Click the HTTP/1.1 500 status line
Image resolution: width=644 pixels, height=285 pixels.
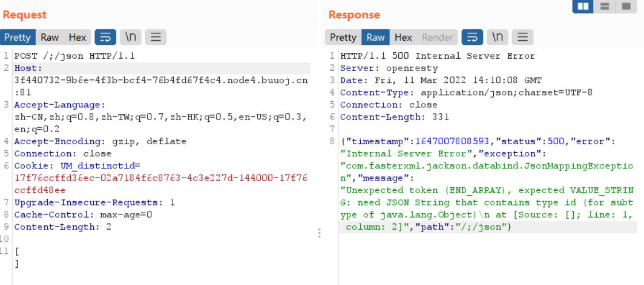point(437,56)
